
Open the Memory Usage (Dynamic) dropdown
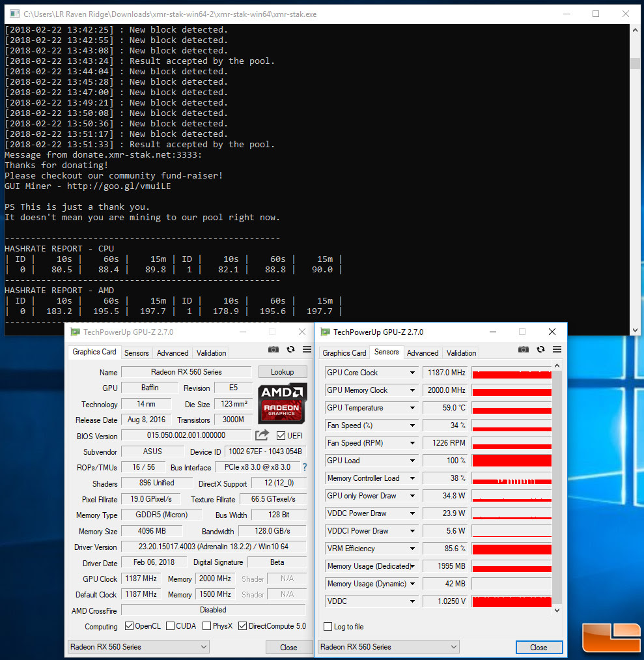[x=413, y=584]
